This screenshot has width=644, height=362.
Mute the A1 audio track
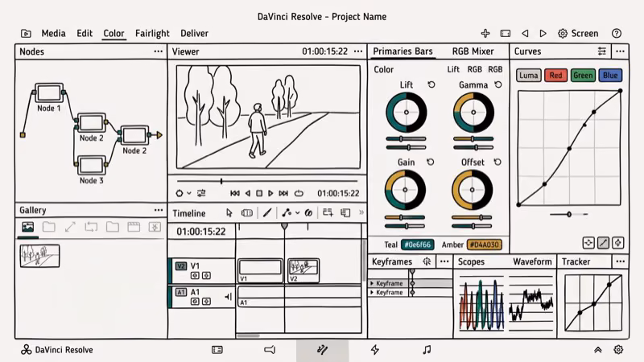point(229,296)
